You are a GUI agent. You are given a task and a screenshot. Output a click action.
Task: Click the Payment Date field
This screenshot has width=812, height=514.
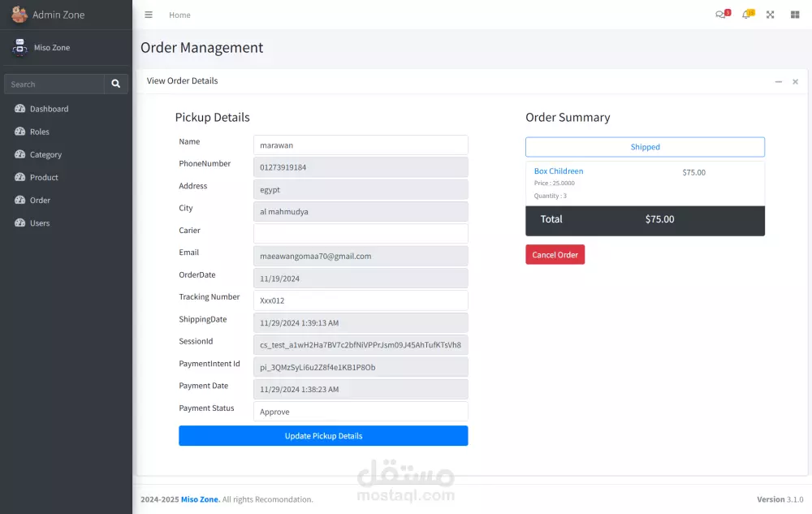pos(361,389)
